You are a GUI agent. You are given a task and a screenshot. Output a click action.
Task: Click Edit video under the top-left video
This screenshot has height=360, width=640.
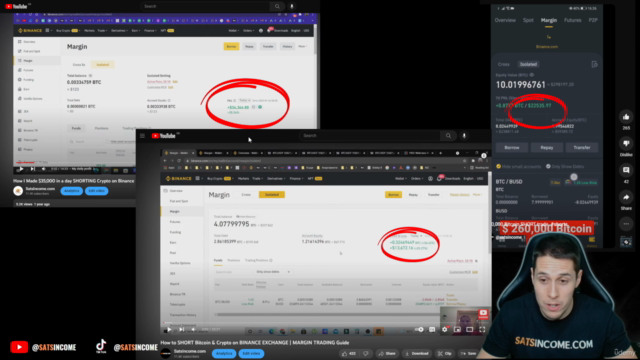click(97, 191)
